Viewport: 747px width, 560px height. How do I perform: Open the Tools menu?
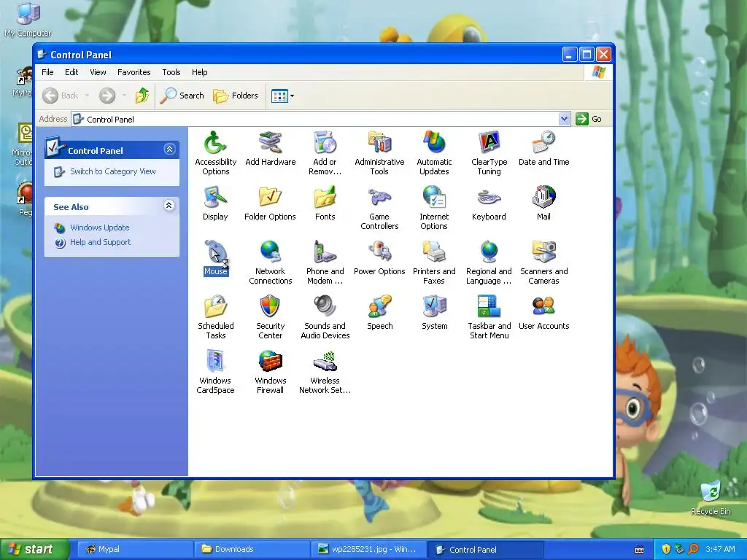[x=171, y=72]
